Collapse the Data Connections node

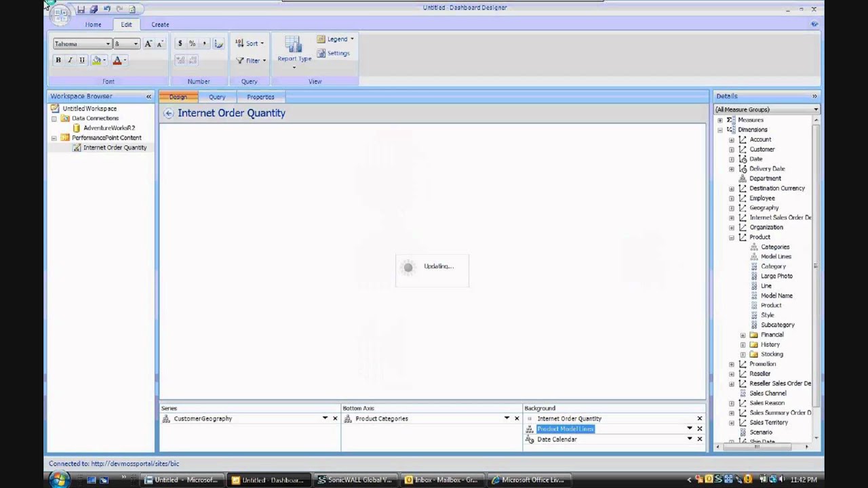coord(54,119)
